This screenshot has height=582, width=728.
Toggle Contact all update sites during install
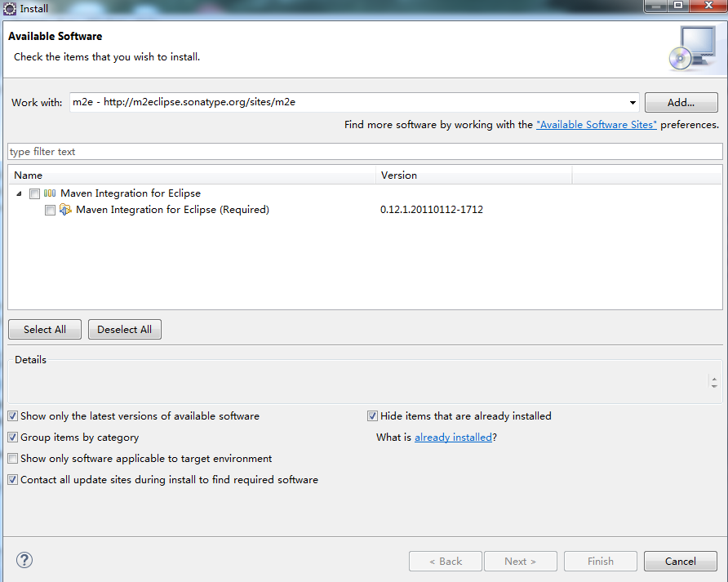point(13,480)
